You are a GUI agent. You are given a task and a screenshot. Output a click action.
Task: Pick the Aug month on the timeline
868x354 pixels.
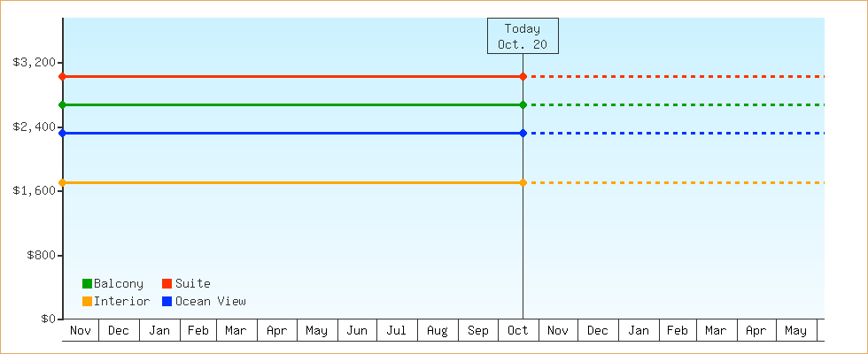(x=437, y=331)
